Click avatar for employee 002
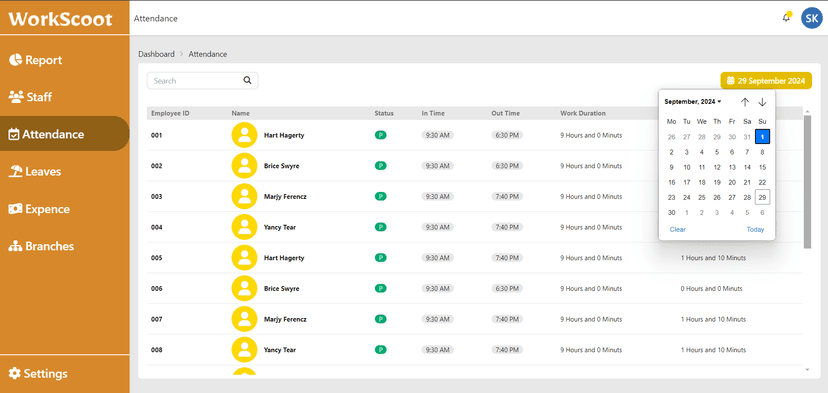 point(244,166)
